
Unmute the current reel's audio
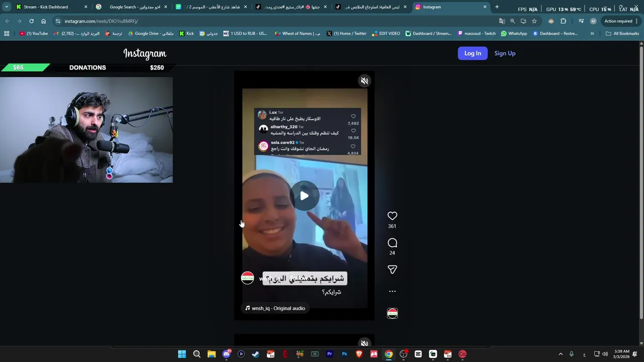(364, 80)
